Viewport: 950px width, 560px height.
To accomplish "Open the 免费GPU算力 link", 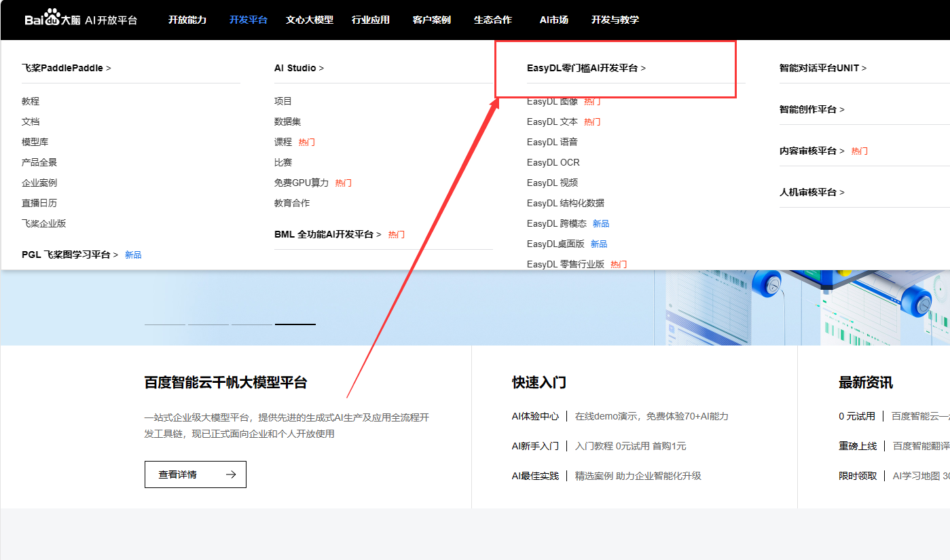I will click(302, 183).
